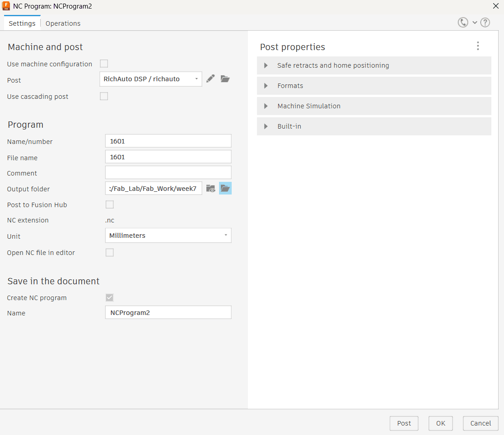Open Post properties three-dot menu
Screen dimensions: 504x435
pos(478,46)
